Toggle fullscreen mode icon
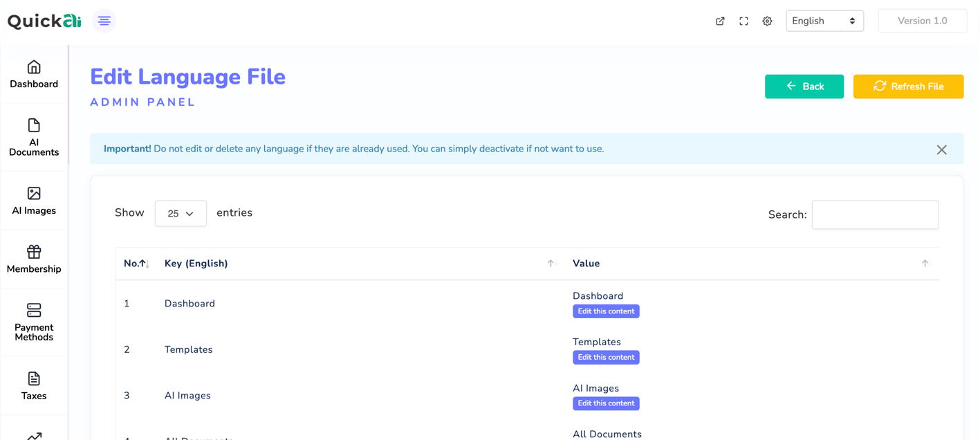This screenshot has height=440, width=980. [x=743, y=21]
